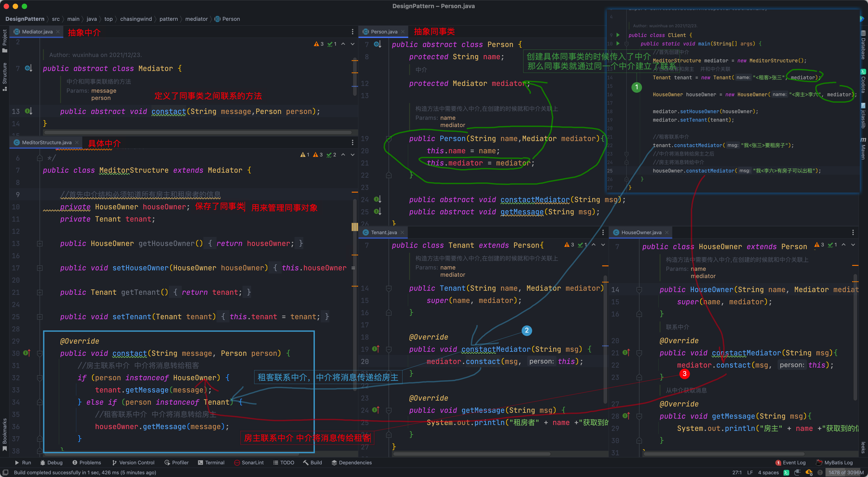Toggle the Debug tool window
Viewport: 868px width, 477px height.
[x=51, y=463]
